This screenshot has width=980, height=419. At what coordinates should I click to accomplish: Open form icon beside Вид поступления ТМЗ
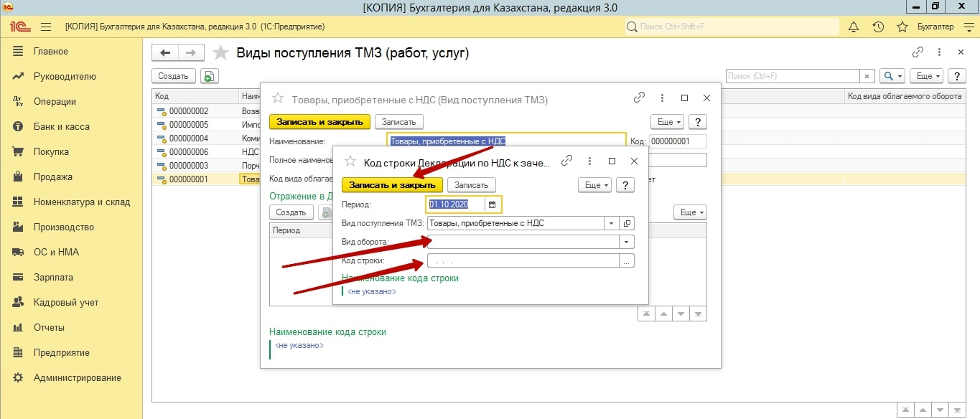[627, 223]
